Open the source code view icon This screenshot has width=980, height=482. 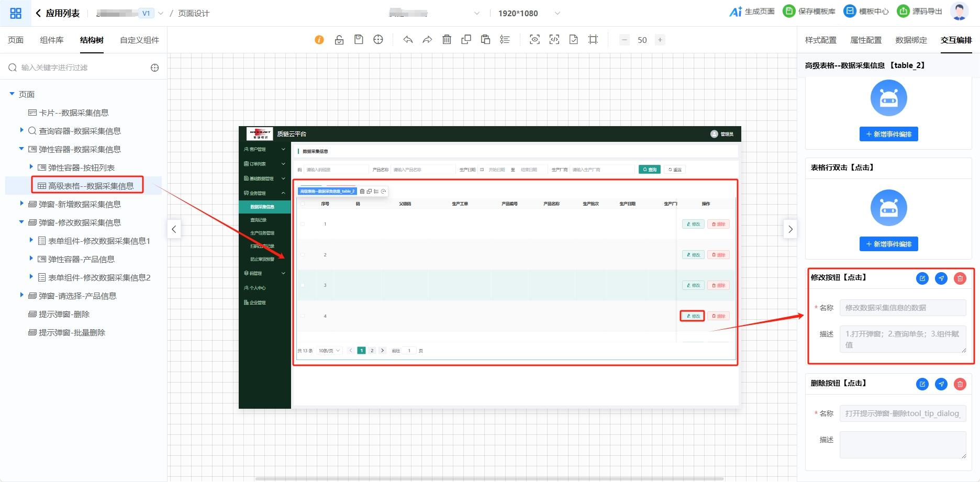pos(554,40)
